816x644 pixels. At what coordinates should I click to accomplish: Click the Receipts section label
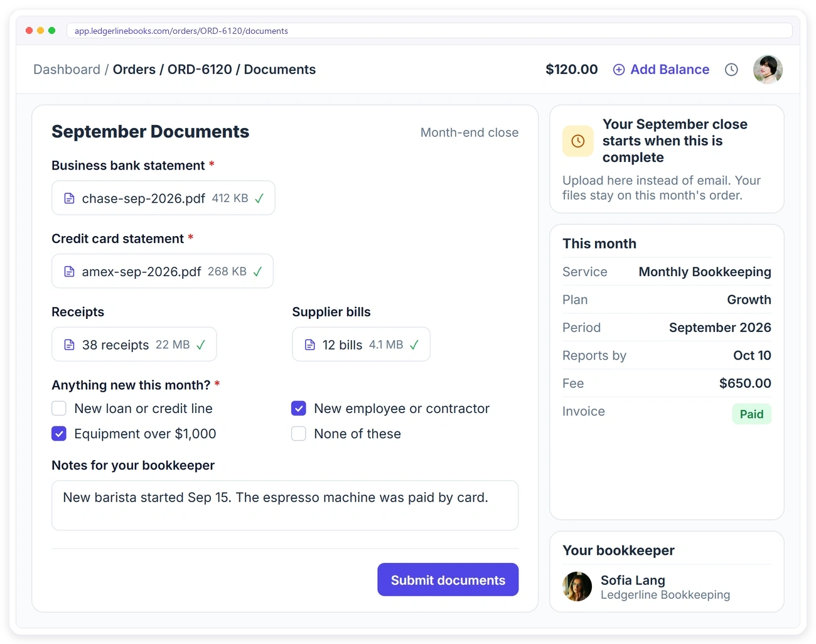click(78, 312)
